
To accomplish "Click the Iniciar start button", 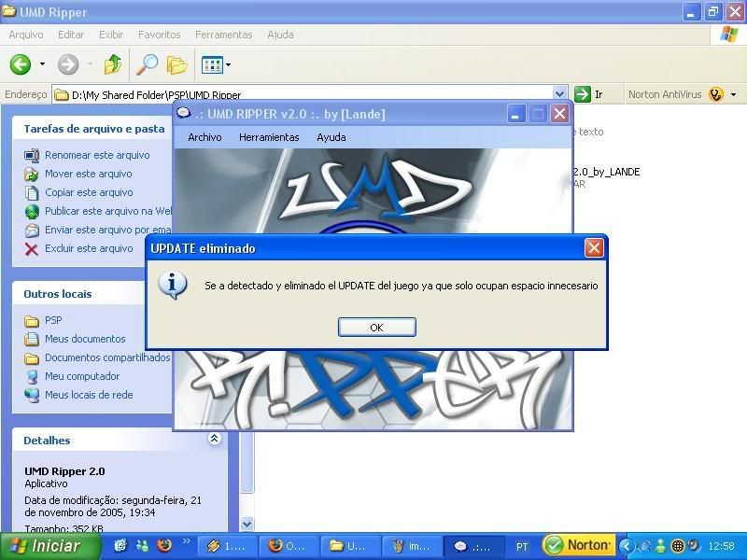I will click(50, 546).
